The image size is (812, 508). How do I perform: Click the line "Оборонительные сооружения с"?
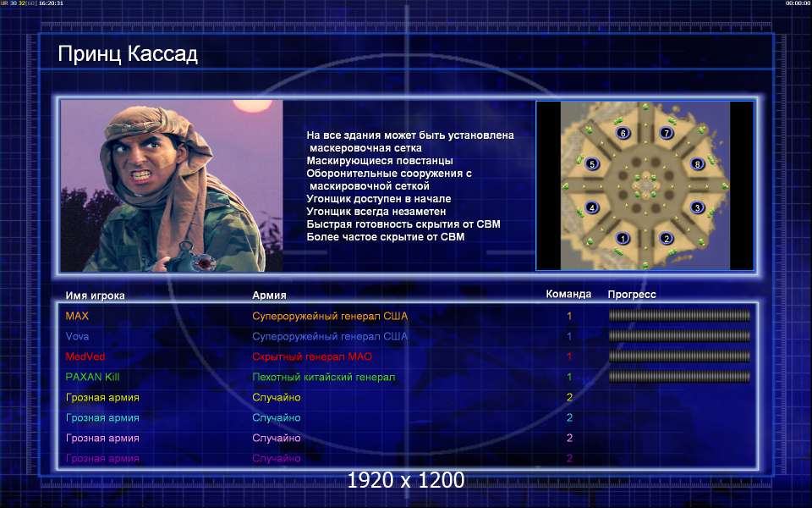point(389,173)
